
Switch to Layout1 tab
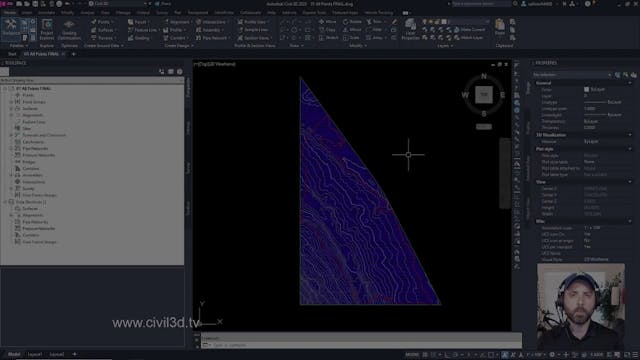35,354
